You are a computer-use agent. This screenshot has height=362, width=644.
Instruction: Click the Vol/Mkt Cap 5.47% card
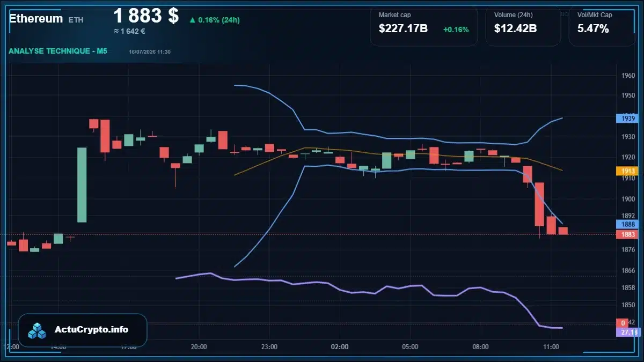(x=602, y=25)
